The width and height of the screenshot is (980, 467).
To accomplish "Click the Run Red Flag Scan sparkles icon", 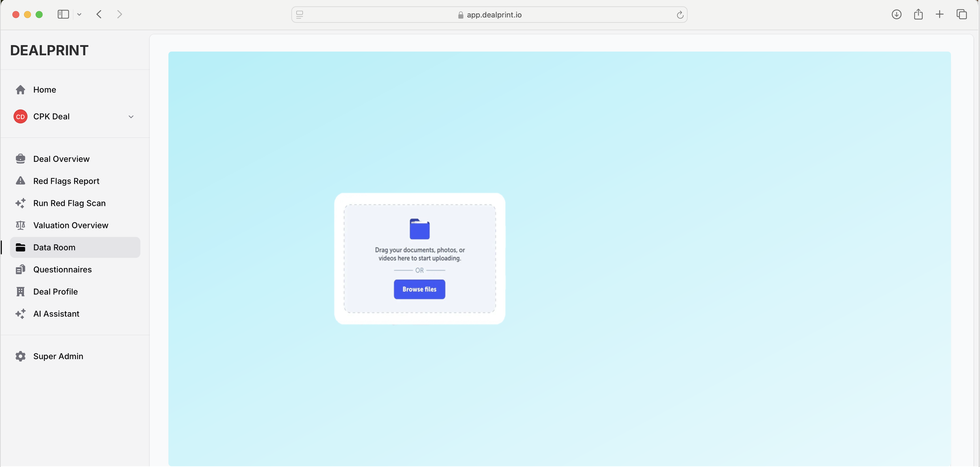I will tap(21, 203).
